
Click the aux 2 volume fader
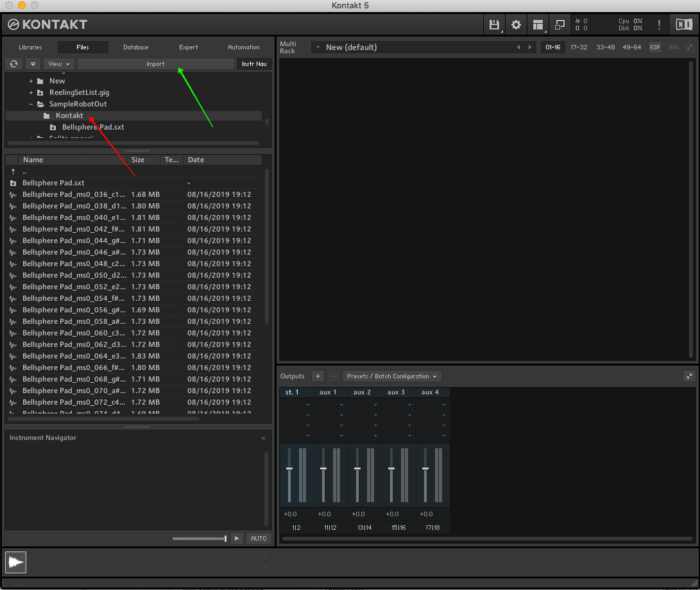pyautogui.click(x=357, y=469)
